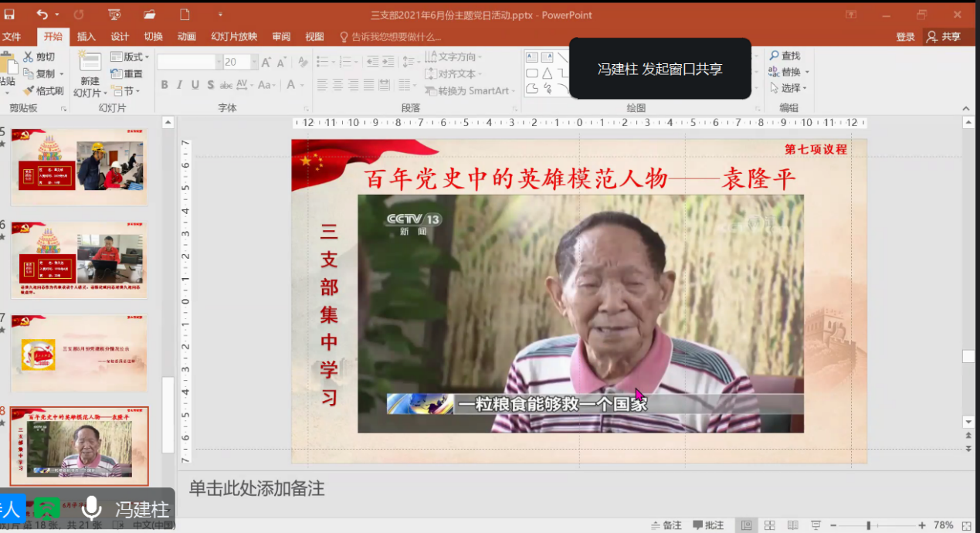
Task: Click the Save icon in quick access toolbar
Action: click(x=10, y=15)
